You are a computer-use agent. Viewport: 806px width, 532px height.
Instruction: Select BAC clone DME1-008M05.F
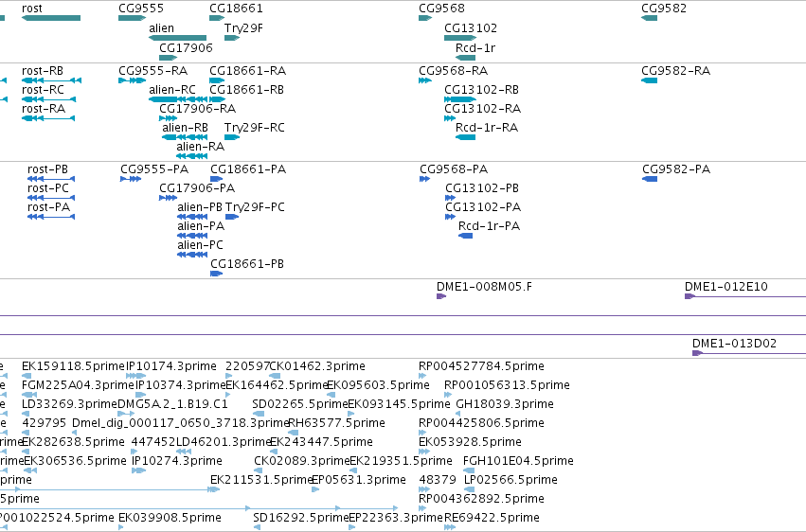484,287
